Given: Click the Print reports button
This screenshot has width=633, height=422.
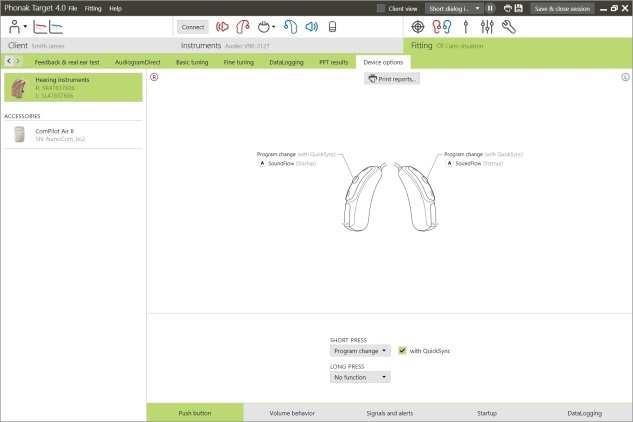Looking at the screenshot, I should (392, 79).
